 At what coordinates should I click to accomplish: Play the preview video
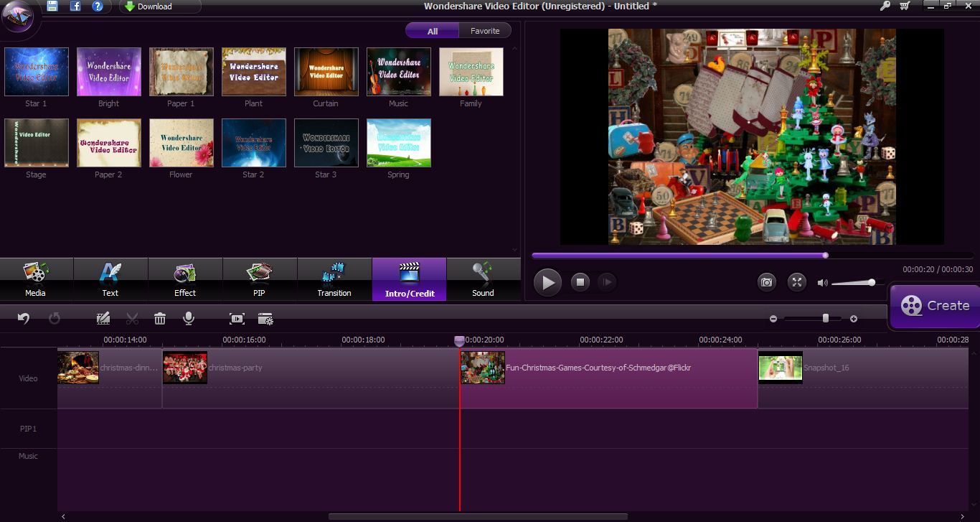(x=548, y=282)
